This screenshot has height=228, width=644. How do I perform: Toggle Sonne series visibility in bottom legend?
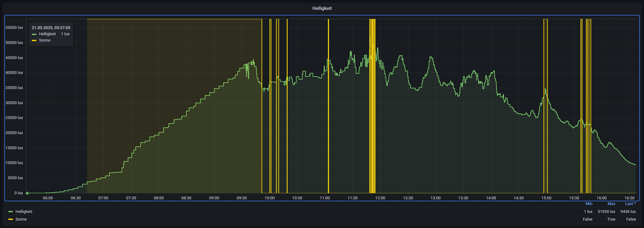[21, 219]
